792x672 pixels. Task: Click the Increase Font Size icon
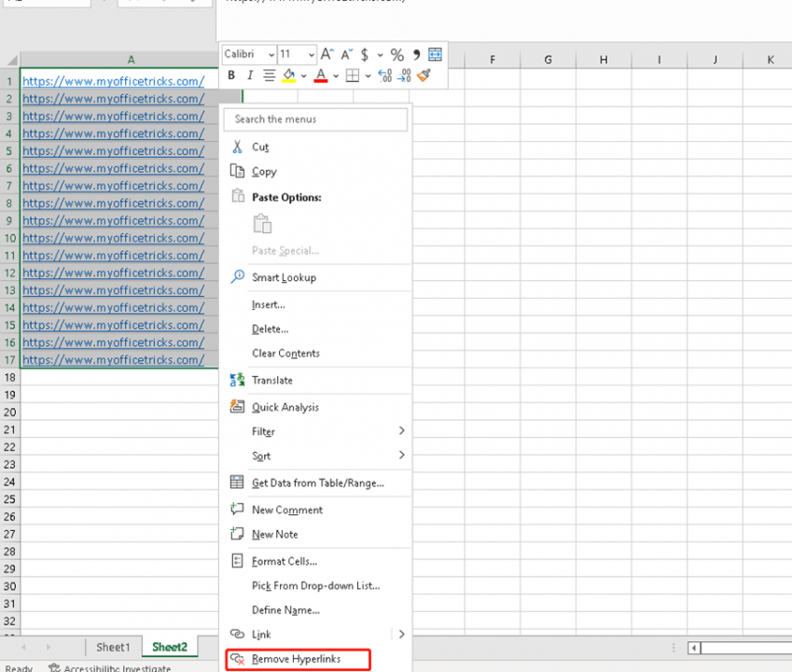click(x=327, y=53)
